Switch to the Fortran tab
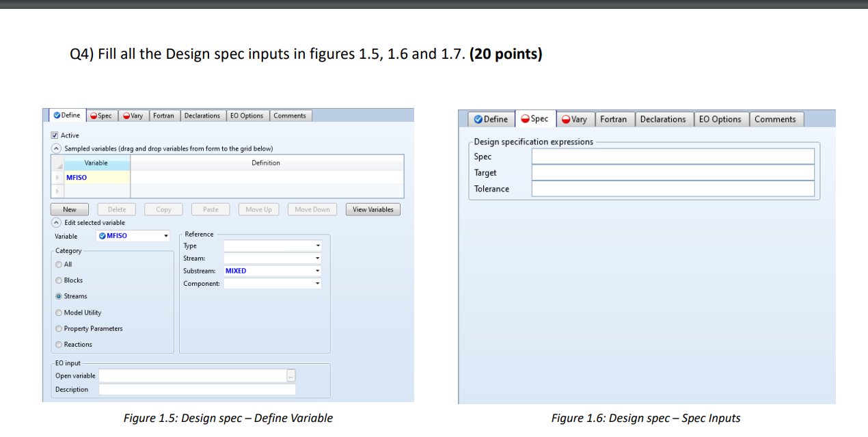Screen dimensions: 868x437 pyautogui.click(x=164, y=115)
